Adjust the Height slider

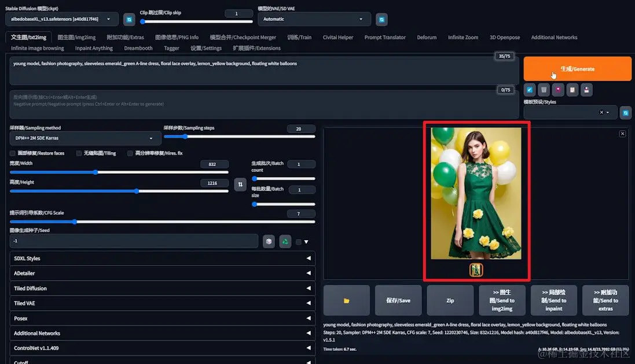coord(119,191)
